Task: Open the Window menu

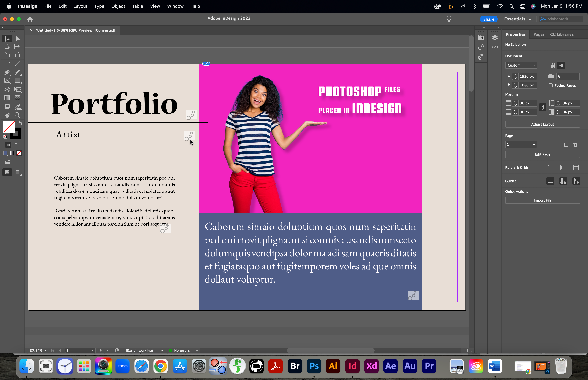Action: (x=175, y=6)
